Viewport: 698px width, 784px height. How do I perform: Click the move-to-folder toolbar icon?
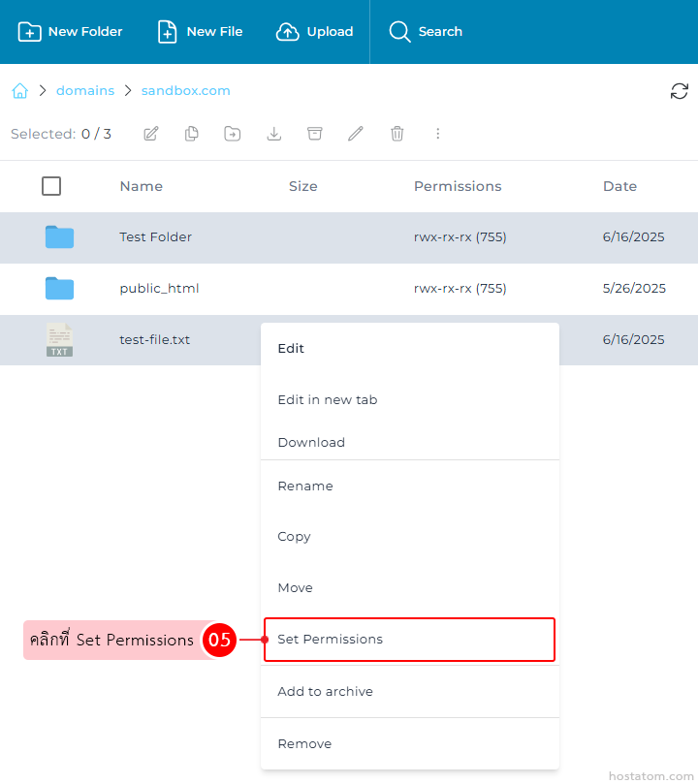[x=233, y=134]
